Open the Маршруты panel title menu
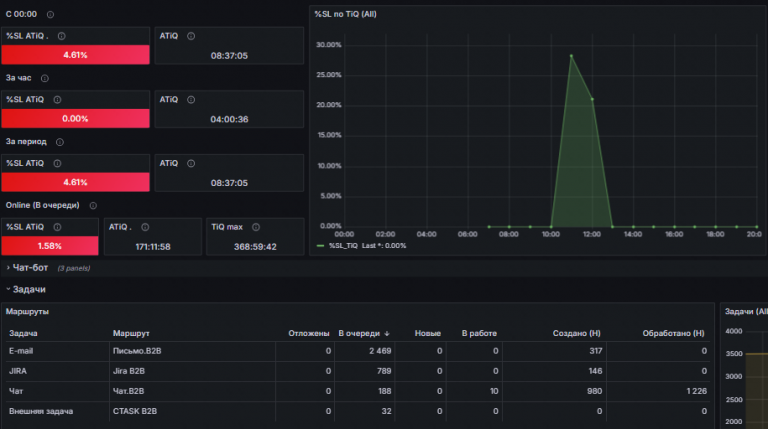Image resolution: width=768 pixels, height=429 pixels. click(27, 311)
